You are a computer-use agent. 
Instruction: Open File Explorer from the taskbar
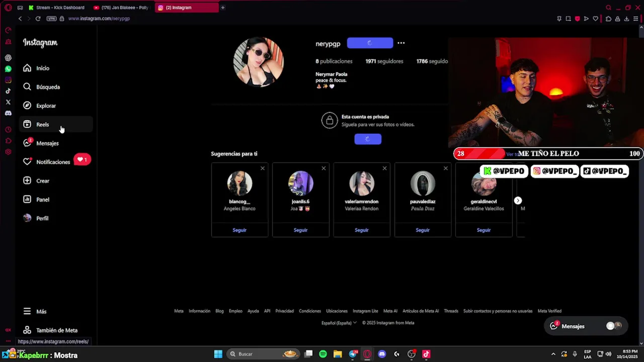coord(338,354)
